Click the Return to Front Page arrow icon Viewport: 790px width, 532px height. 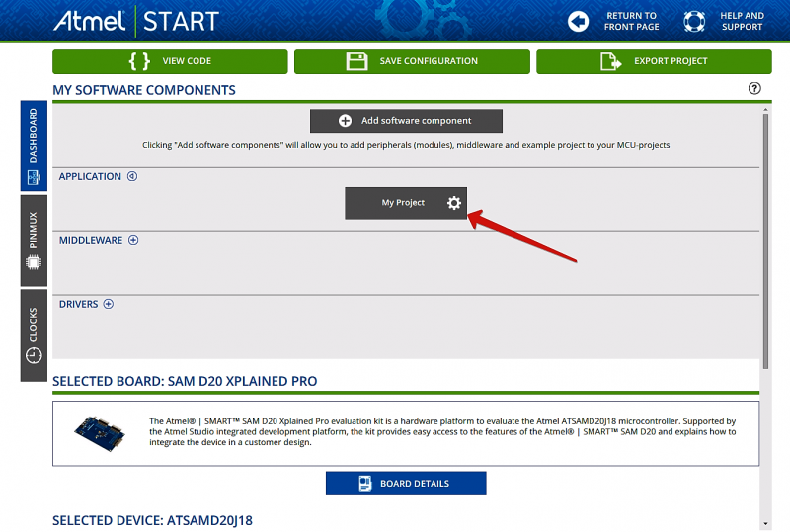[578, 21]
